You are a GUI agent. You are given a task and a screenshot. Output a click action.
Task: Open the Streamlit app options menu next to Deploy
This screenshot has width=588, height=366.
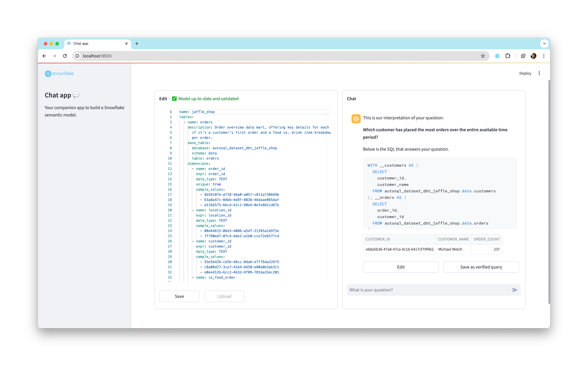tap(539, 73)
